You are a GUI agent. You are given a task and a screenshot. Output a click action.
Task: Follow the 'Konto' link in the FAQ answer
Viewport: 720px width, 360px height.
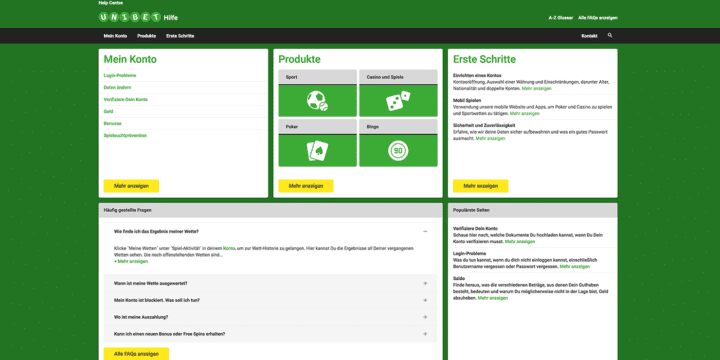[x=229, y=248]
